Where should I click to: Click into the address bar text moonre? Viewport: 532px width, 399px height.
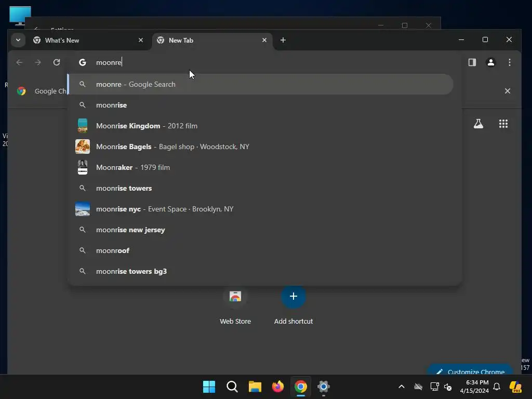point(109,62)
